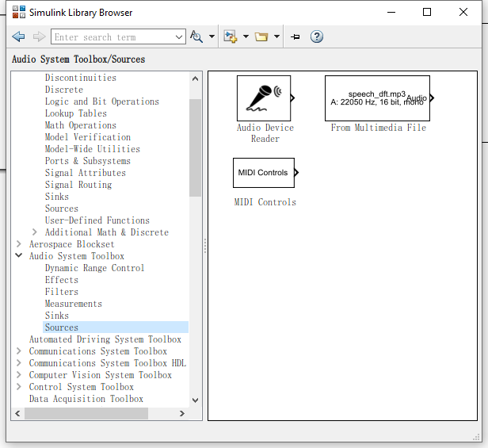Open new model dropdown arrow

coord(246,36)
